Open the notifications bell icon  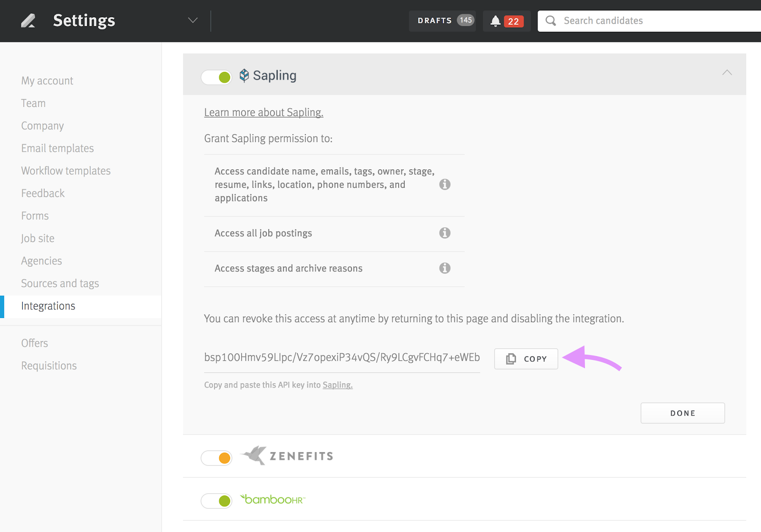(x=495, y=21)
